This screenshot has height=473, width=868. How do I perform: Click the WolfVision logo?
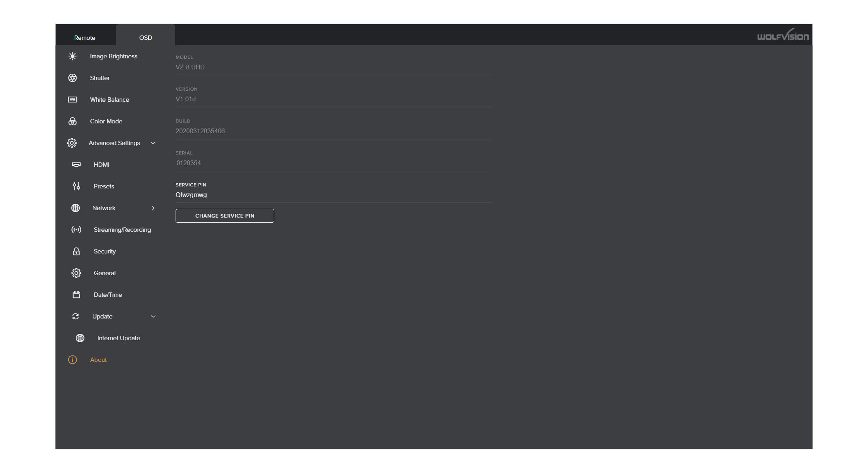[783, 35]
